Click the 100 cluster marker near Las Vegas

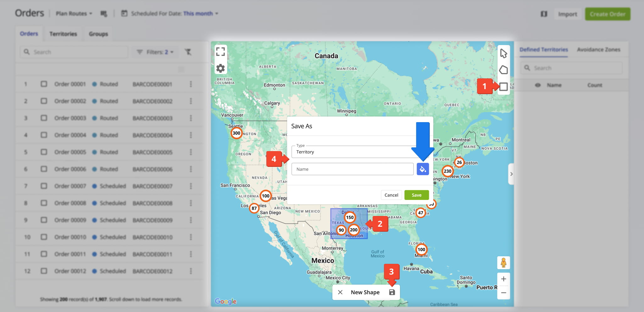click(266, 196)
